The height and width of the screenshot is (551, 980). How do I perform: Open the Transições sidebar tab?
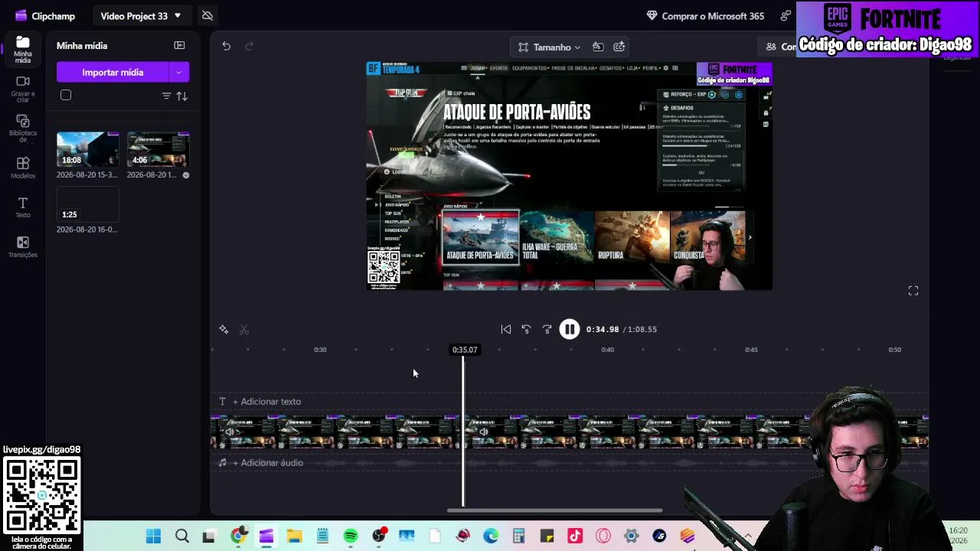click(x=23, y=247)
